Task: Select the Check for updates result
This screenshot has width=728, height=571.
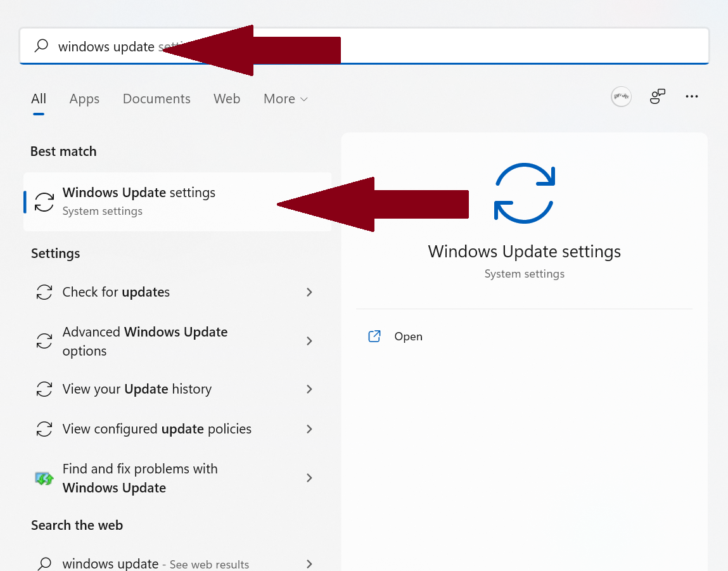Action: (177, 292)
